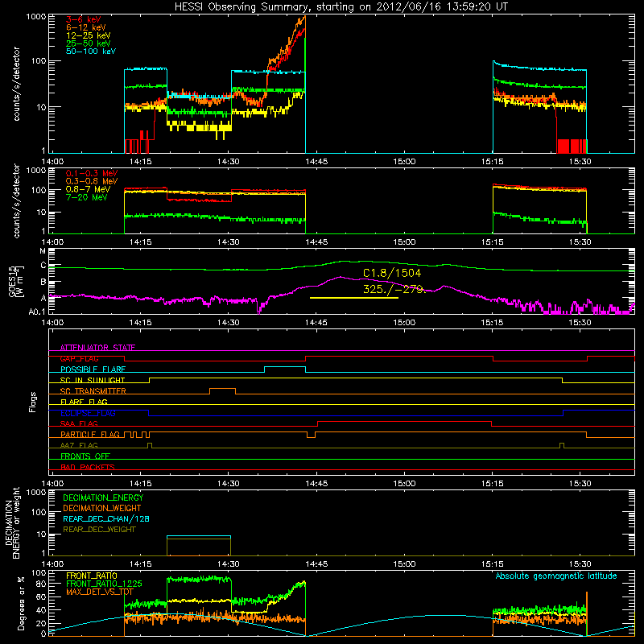The width and height of the screenshot is (644, 644).
Task: Click the FRONT_RATIO_1225 legend label
Action: click(x=104, y=584)
